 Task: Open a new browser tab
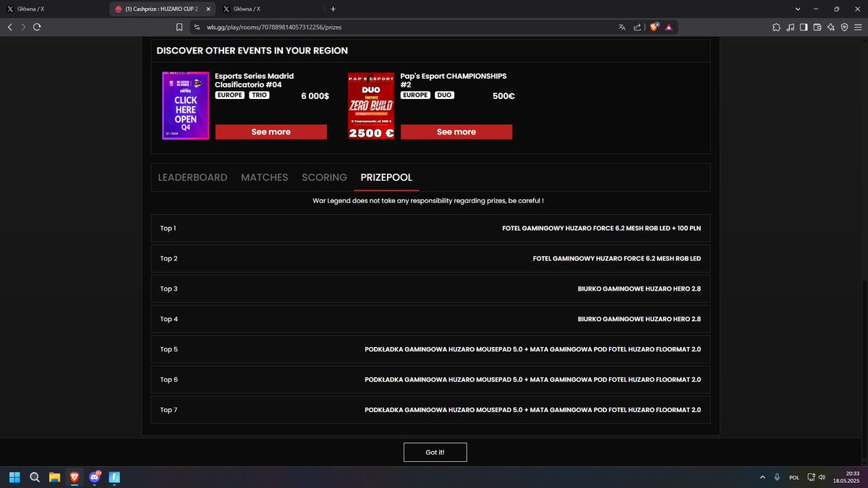[333, 9]
